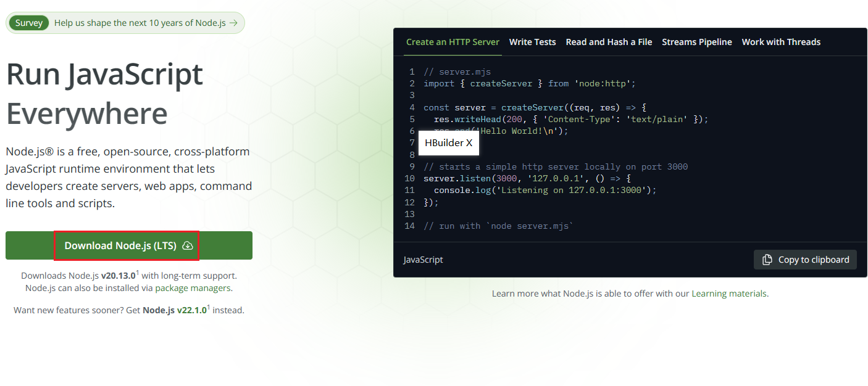This screenshot has height=386, width=868.
Task: Click the clipboard copy icon
Action: (x=767, y=260)
